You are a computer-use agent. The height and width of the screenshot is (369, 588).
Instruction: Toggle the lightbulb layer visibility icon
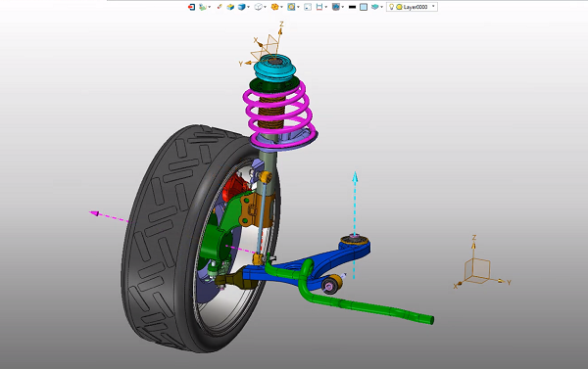(391, 7)
